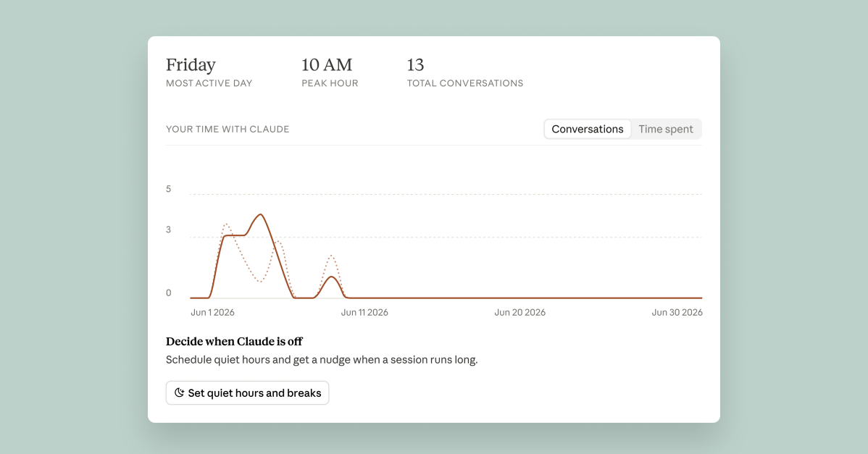The height and width of the screenshot is (454, 868).
Task: Click the Friday most active day stat
Action: click(209, 72)
